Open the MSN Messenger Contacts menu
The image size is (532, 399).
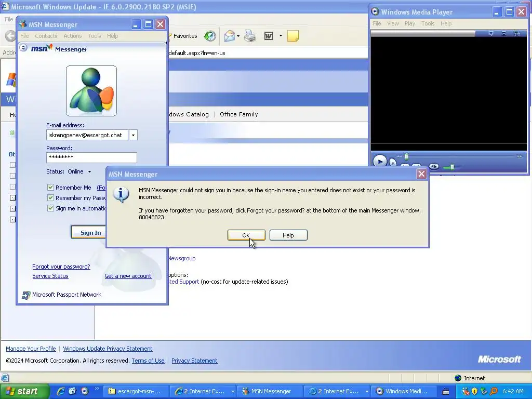(x=46, y=36)
